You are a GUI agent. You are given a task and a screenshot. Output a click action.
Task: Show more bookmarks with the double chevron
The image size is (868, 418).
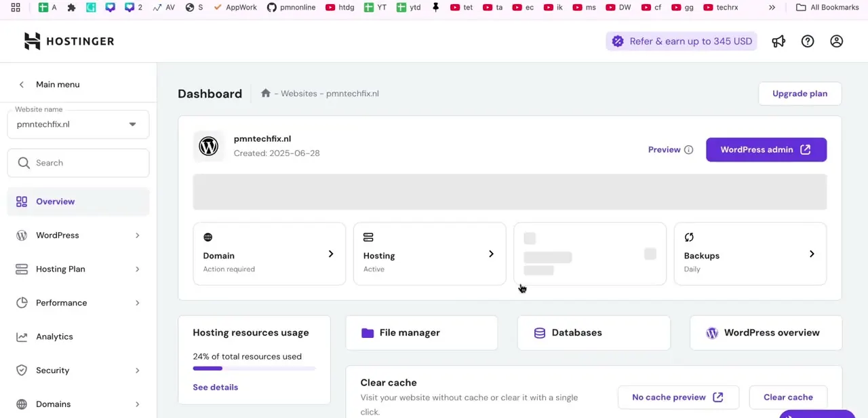[772, 7]
